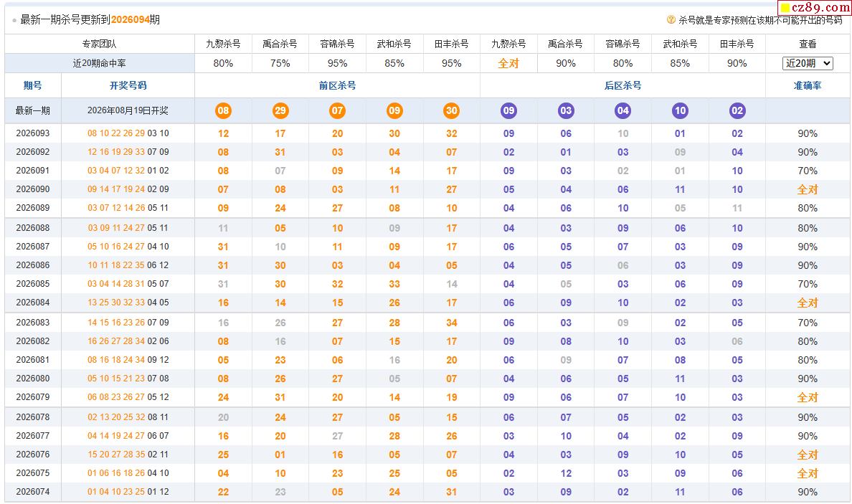Click 80% hit rate under first 九黎杀号

(x=223, y=63)
